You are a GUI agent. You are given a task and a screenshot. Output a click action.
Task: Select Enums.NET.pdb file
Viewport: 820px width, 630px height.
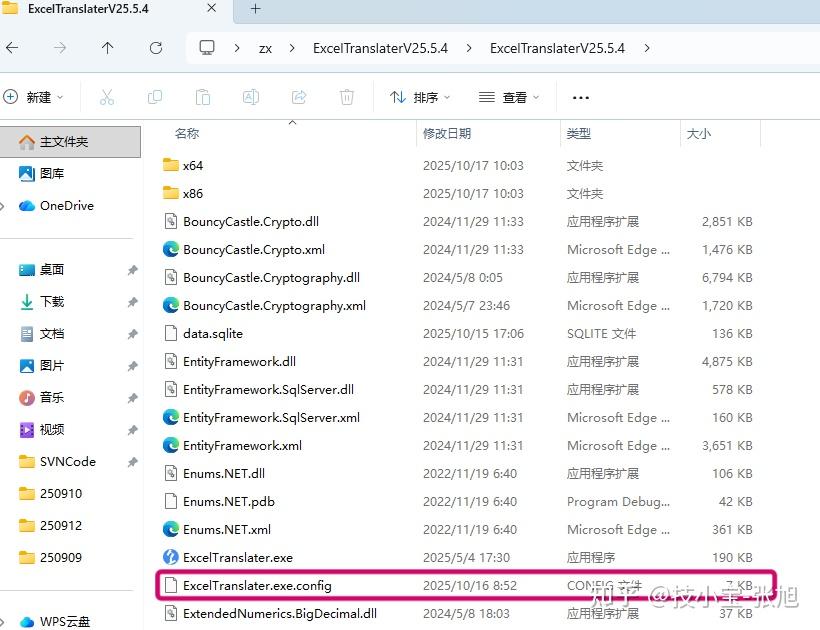[229, 502]
